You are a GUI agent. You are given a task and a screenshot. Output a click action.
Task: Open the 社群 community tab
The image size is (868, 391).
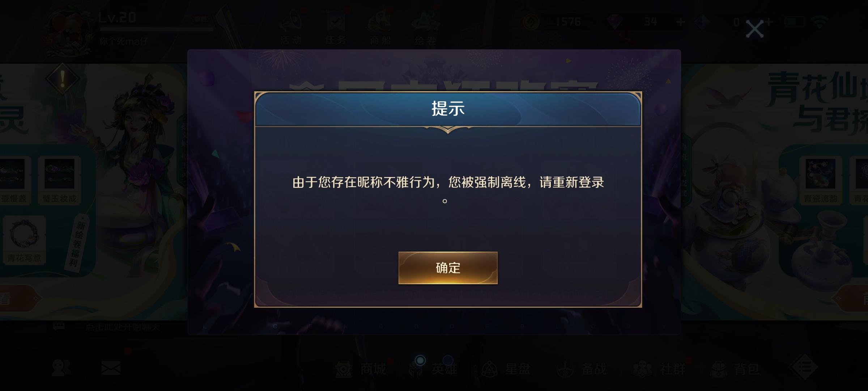pyautogui.click(x=659, y=369)
